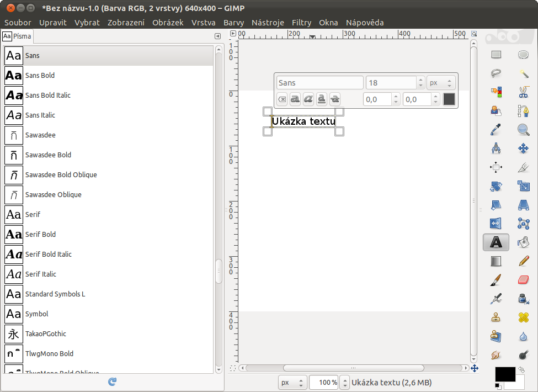538x392 pixels.
Task: Choose the Scale tool
Action: pyautogui.click(x=523, y=186)
